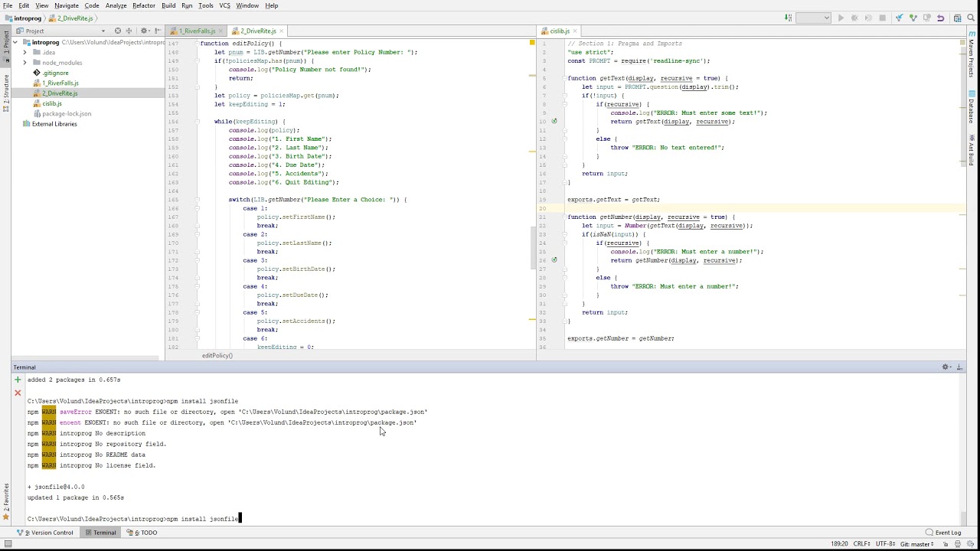The image size is (980, 551).
Task: Click the VCS Revert arrow icon
Action: (940, 18)
